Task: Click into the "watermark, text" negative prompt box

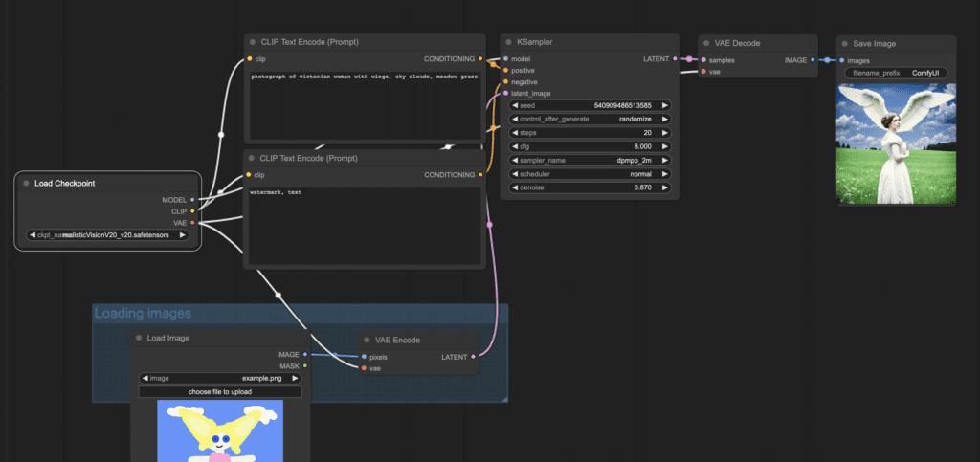Action: click(364, 225)
